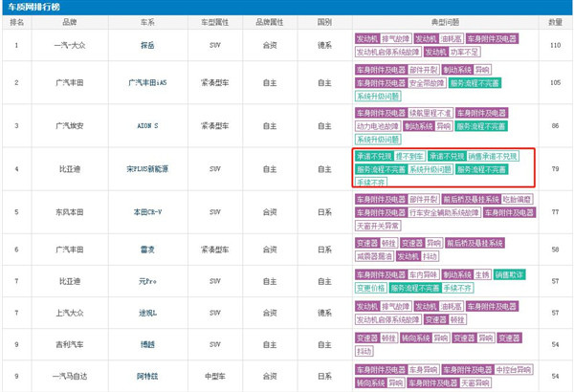The image size is (574, 392).
Task: Click the 车内异味 tag
Action: pos(423,274)
